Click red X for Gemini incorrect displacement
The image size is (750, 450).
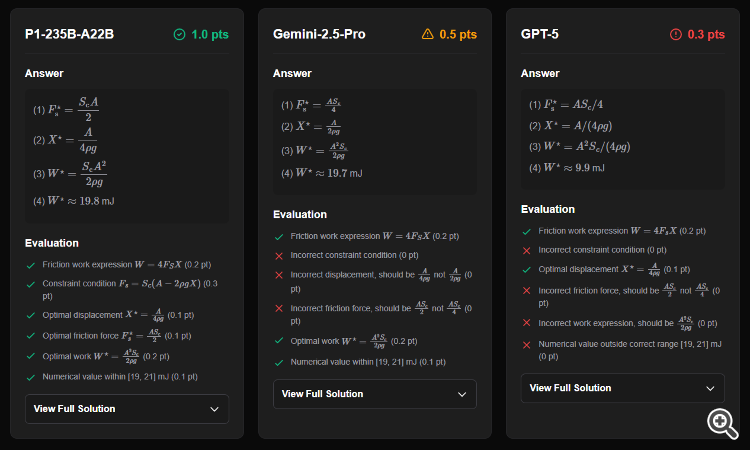click(279, 278)
